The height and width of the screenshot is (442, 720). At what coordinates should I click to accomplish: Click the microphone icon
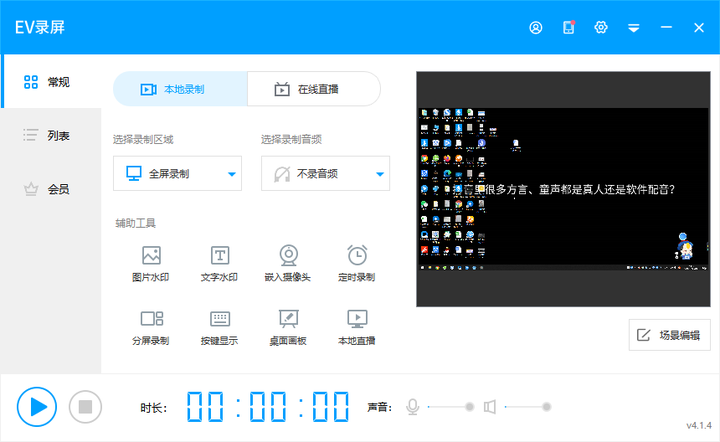(413, 407)
